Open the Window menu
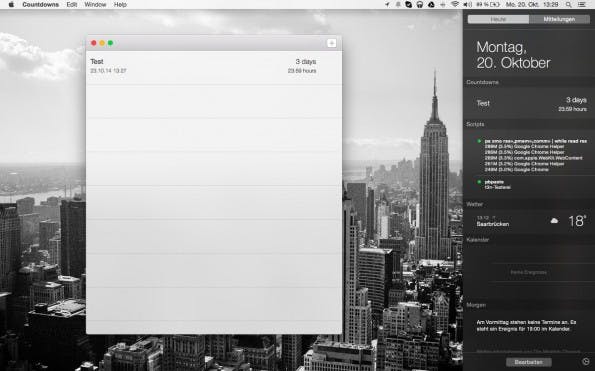The height and width of the screenshot is (371, 595). [95, 5]
